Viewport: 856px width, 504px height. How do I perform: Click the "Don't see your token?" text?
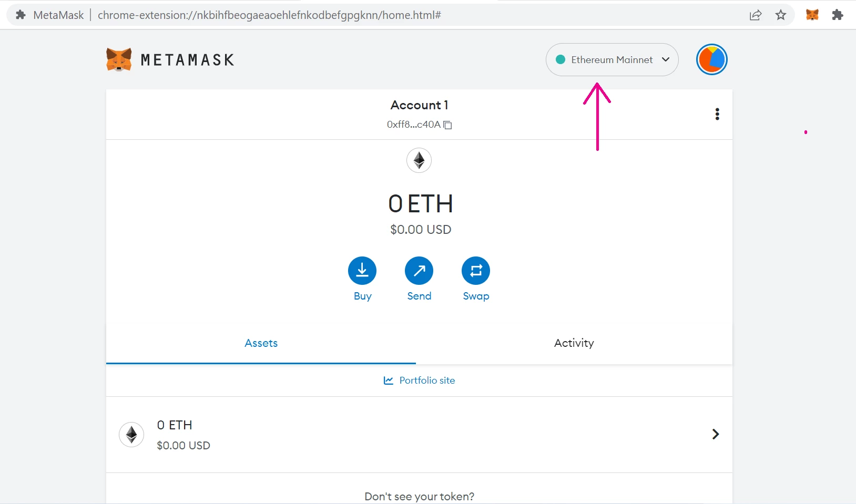point(419,497)
